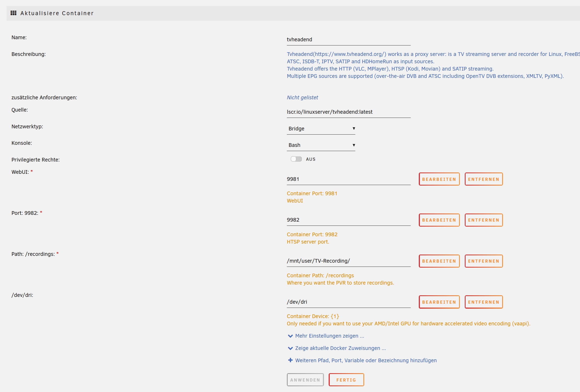The width and height of the screenshot is (580, 392).
Task: Click the Container Device: {1} text
Action: tap(313, 316)
